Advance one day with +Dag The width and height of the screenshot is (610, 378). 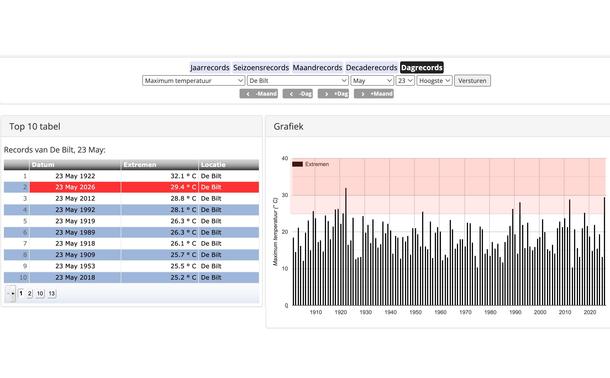pyautogui.click(x=333, y=94)
